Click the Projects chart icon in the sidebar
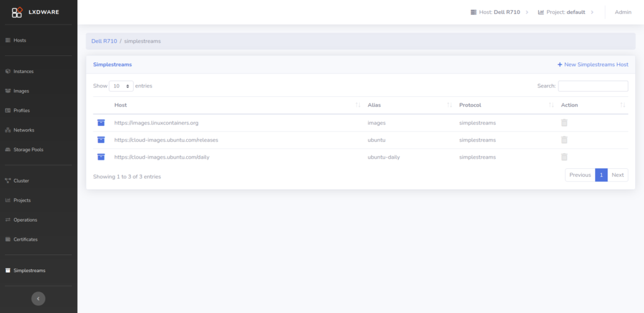Viewport: 644px width, 313px height. tap(8, 200)
